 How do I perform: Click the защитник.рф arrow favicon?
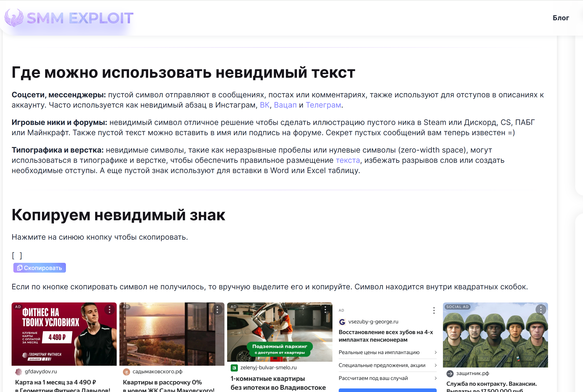(450, 374)
